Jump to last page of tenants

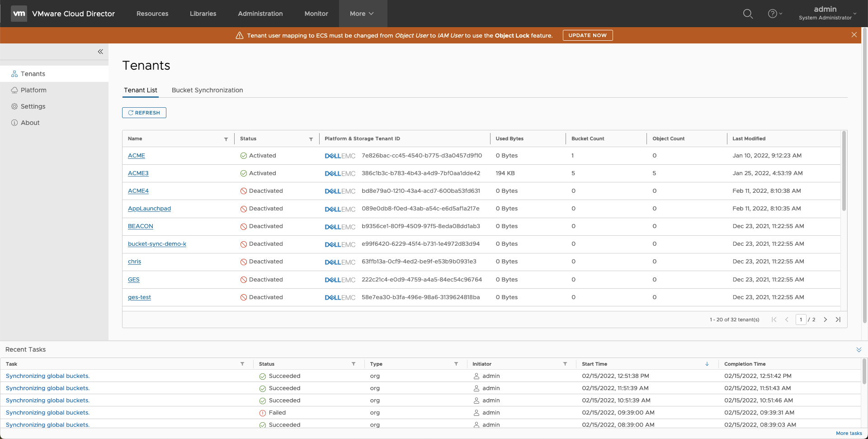click(x=838, y=320)
